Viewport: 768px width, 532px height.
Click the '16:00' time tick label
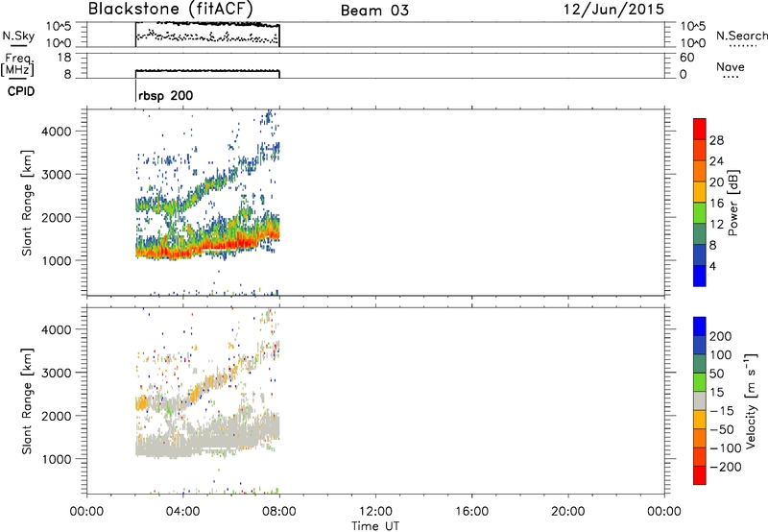tap(471, 512)
